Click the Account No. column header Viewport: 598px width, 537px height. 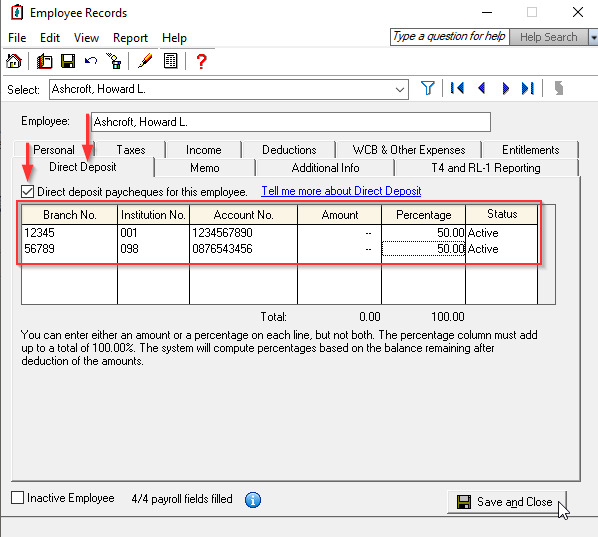(243, 215)
